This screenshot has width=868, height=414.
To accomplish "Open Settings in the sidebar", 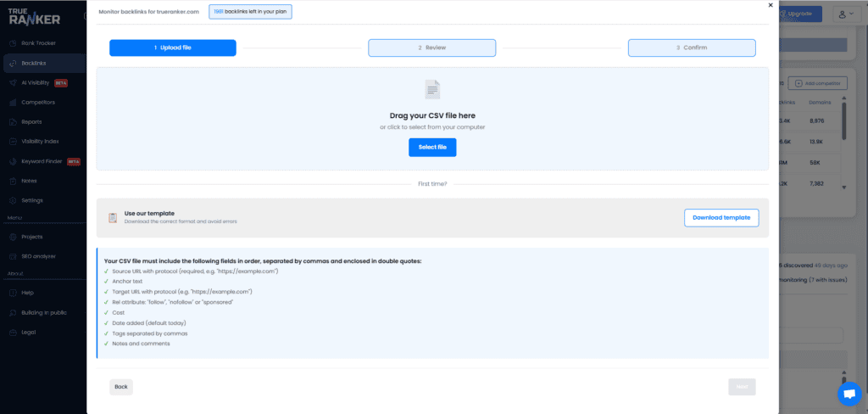I will pos(32,200).
